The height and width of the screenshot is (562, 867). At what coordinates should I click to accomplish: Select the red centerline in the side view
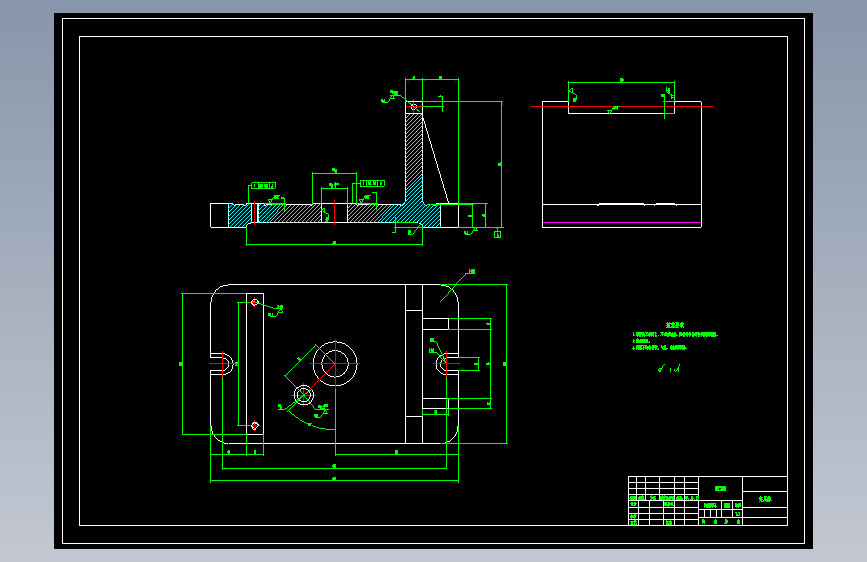(621, 106)
